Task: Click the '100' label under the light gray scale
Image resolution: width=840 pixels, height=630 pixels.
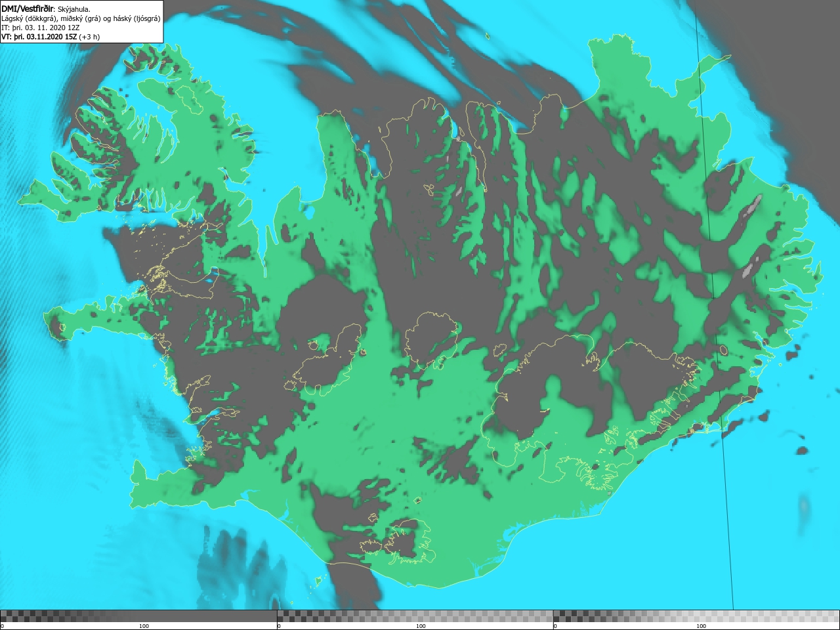Action: coord(701,626)
